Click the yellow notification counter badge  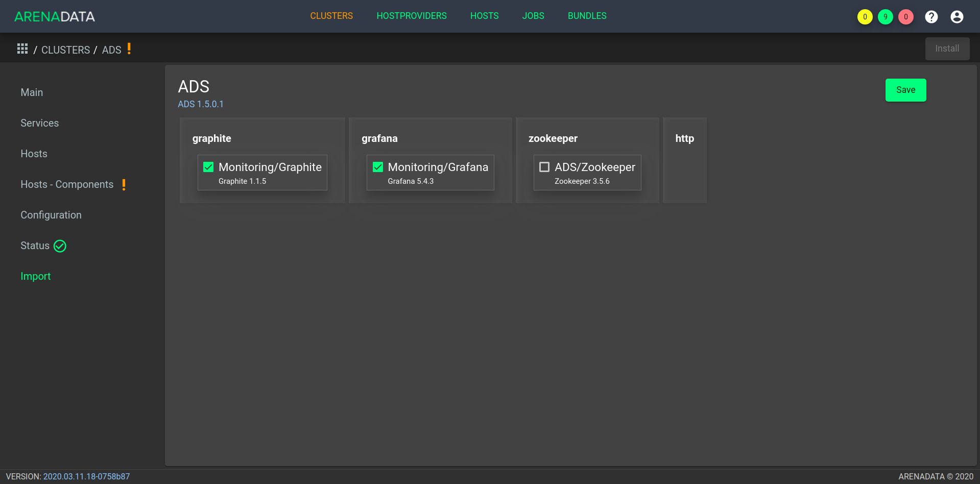pyautogui.click(x=865, y=17)
